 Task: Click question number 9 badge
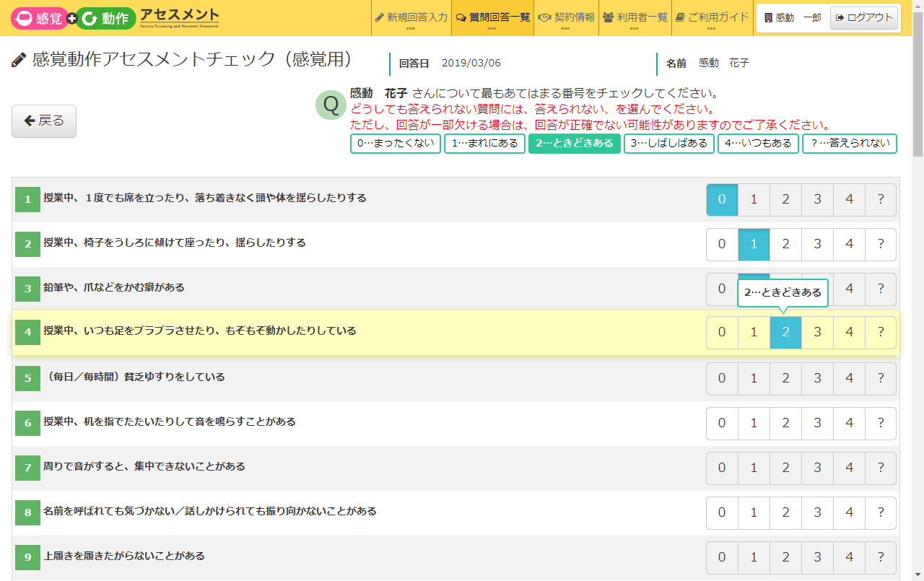27,558
